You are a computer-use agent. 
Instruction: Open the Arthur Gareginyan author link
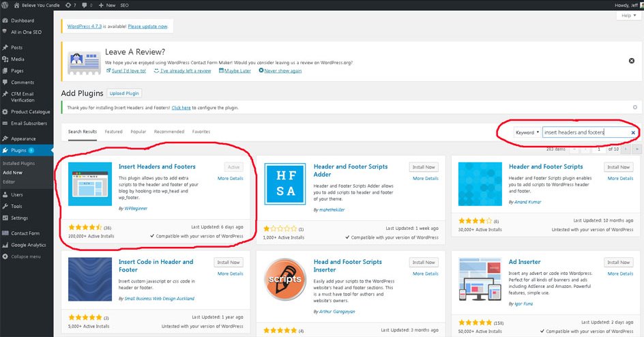coord(337,312)
